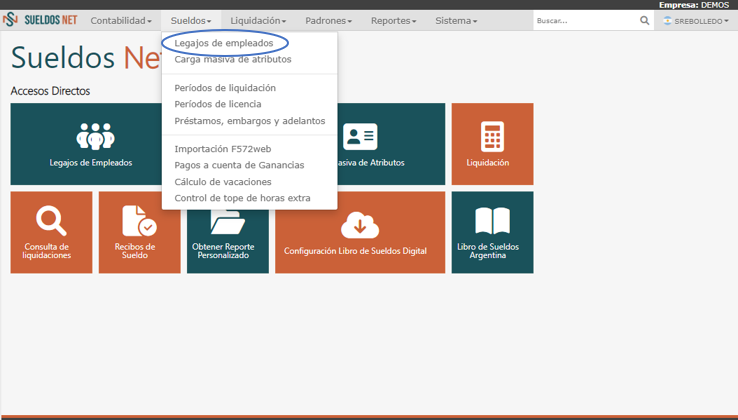Screen dimensions: 738x420
Task: Click the Argentina flag user icon
Action: pyautogui.click(x=667, y=21)
